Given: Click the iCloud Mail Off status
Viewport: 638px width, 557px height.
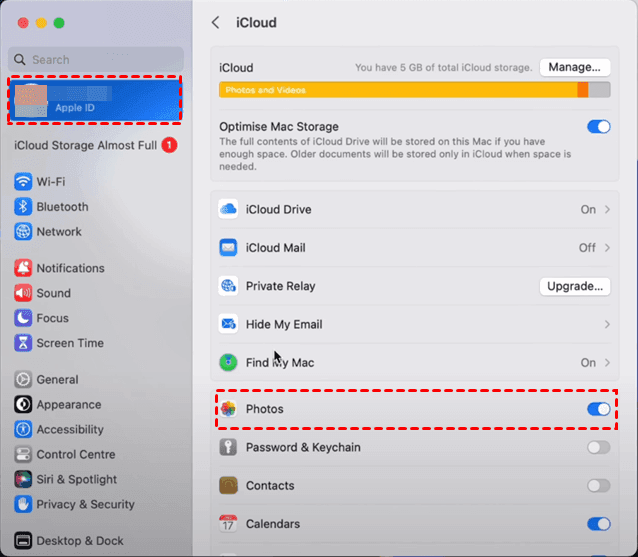Looking at the screenshot, I should tap(587, 248).
